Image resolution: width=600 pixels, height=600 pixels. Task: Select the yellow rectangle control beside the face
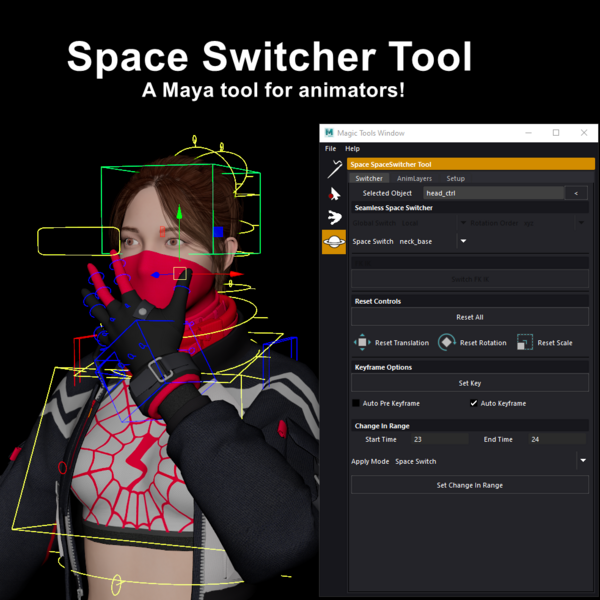[78, 241]
